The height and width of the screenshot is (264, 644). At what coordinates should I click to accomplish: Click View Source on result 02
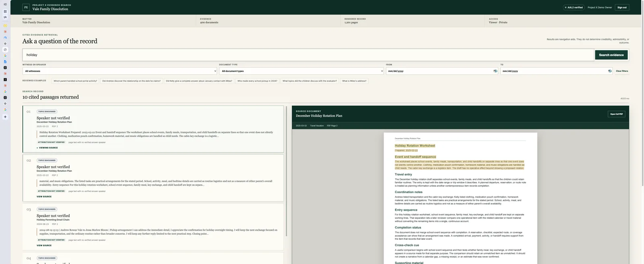(x=44, y=197)
